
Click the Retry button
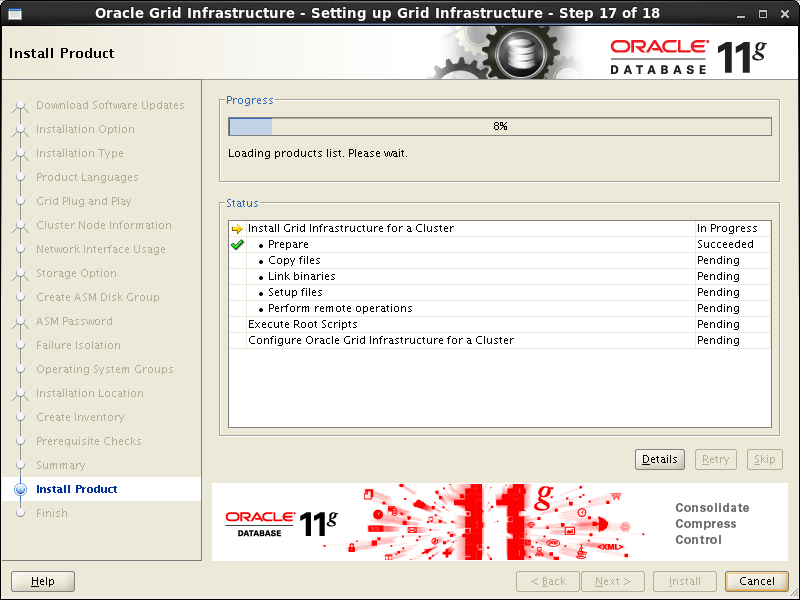point(715,460)
